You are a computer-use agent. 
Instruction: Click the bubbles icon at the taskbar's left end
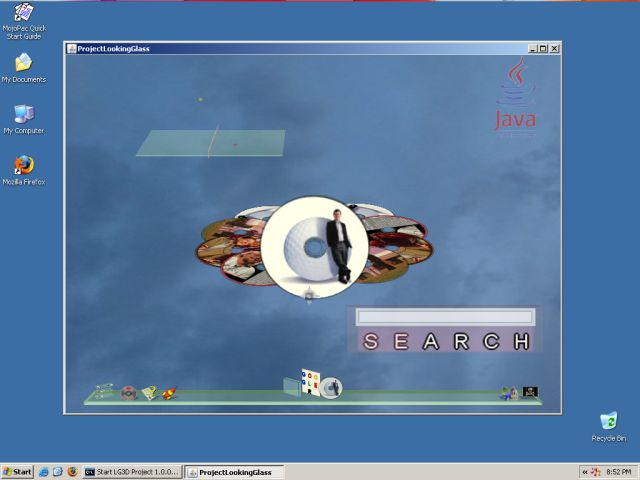[x=104, y=391]
